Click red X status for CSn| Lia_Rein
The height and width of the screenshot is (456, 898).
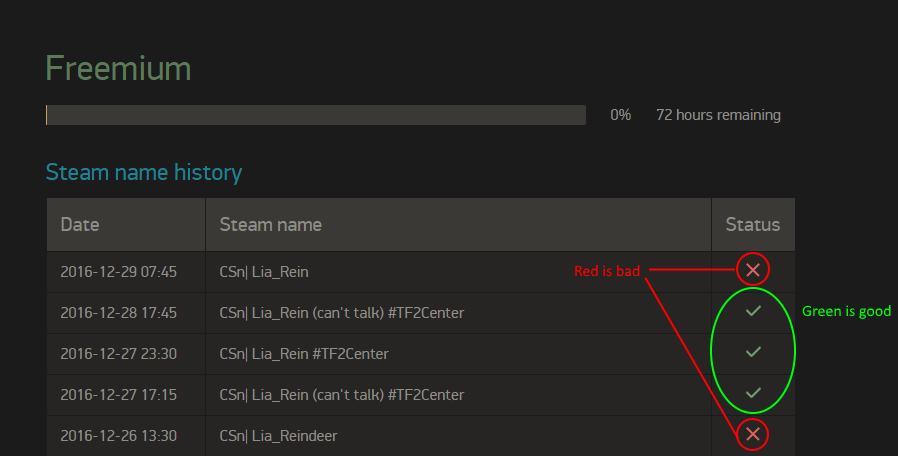(x=753, y=270)
